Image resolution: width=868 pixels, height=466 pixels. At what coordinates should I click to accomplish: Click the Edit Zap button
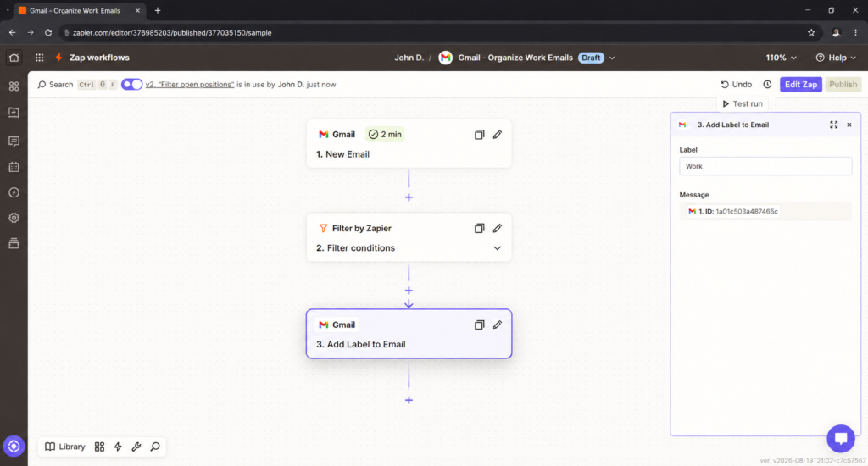point(801,84)
